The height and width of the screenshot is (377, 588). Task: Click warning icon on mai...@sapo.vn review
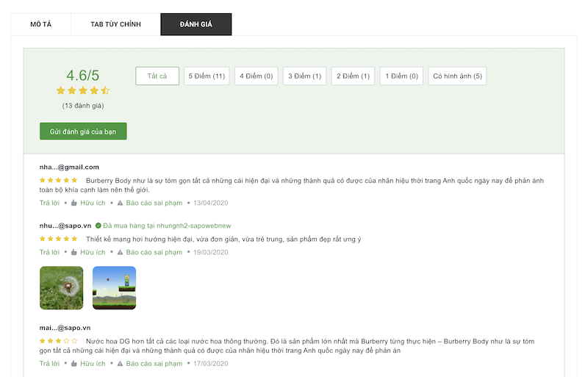(120, 363)
